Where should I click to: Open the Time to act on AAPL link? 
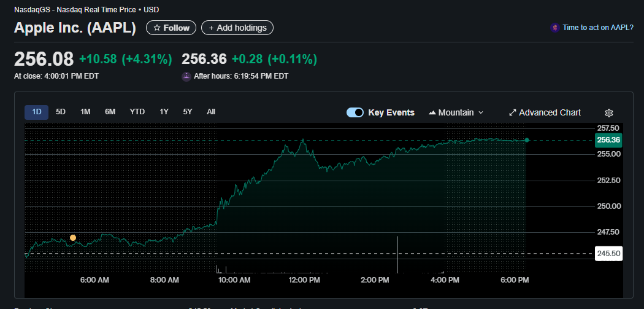click(598, 28)
